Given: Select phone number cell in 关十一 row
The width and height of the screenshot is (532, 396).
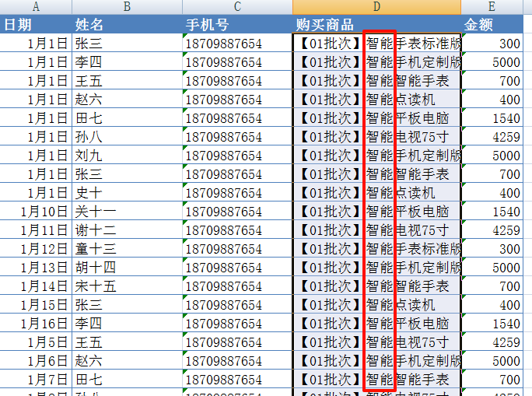Looking at the screenshot, I should (x=237, y=211).
